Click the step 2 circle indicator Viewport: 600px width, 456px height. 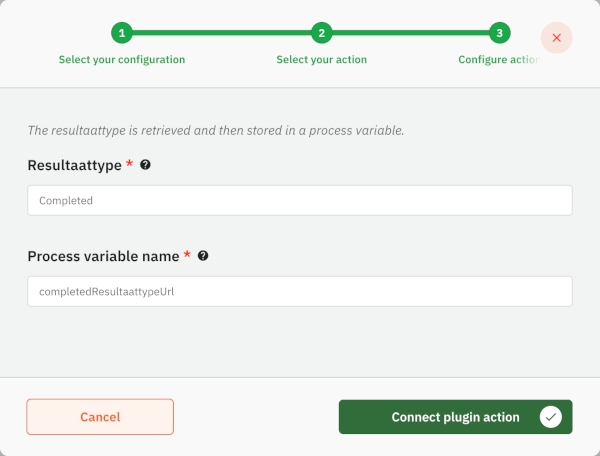[321, 33]
